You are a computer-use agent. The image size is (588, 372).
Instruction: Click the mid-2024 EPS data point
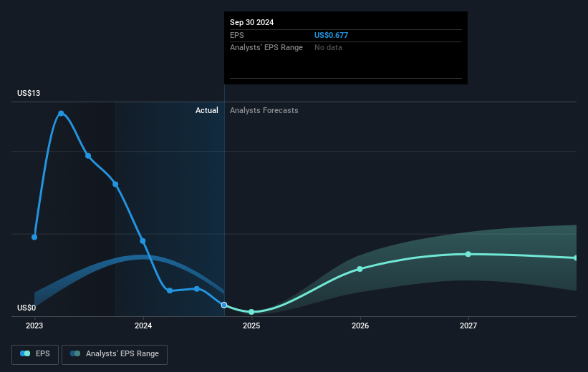197,289
